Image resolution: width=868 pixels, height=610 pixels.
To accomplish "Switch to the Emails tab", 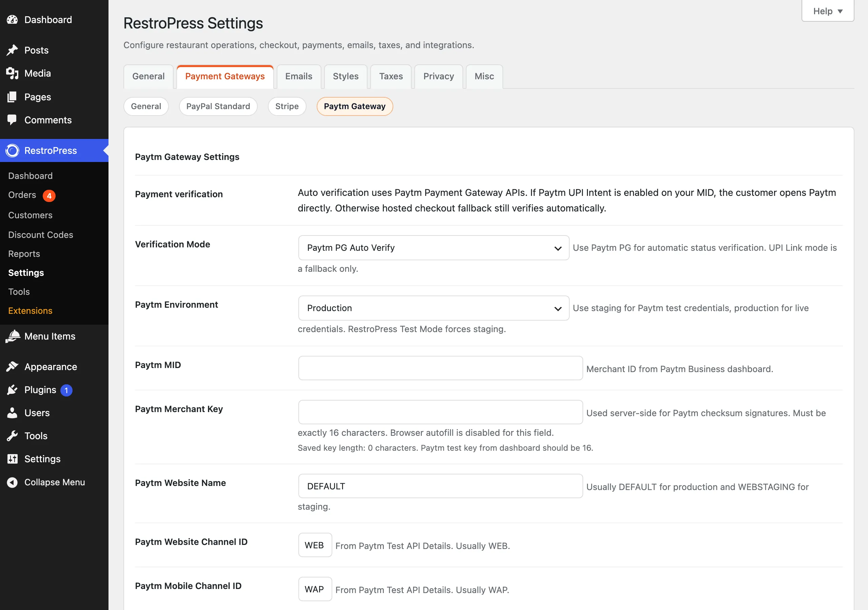I will pyautogui.click(x=299, y=76).
